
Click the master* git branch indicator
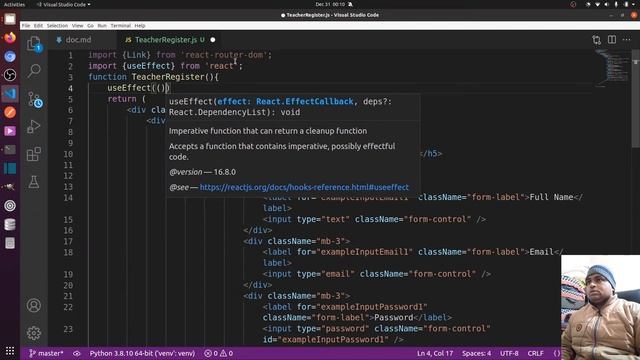click(x=46, y=353)
